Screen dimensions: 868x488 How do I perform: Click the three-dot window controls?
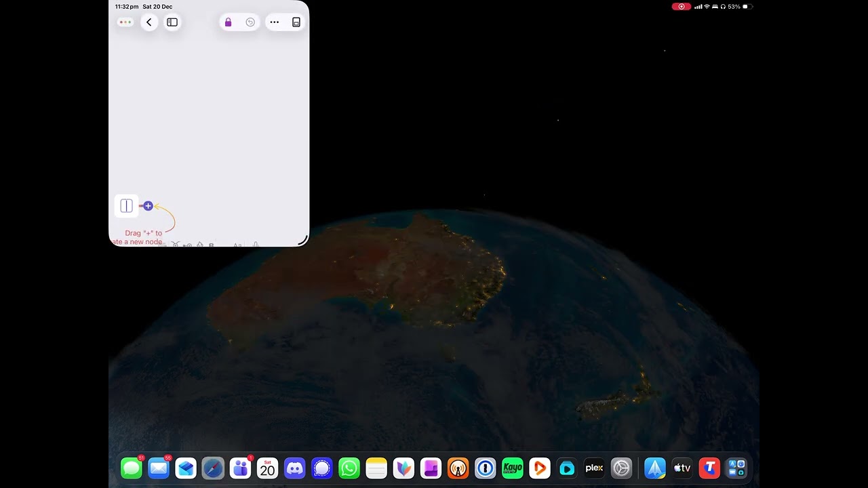click(125, 22)
